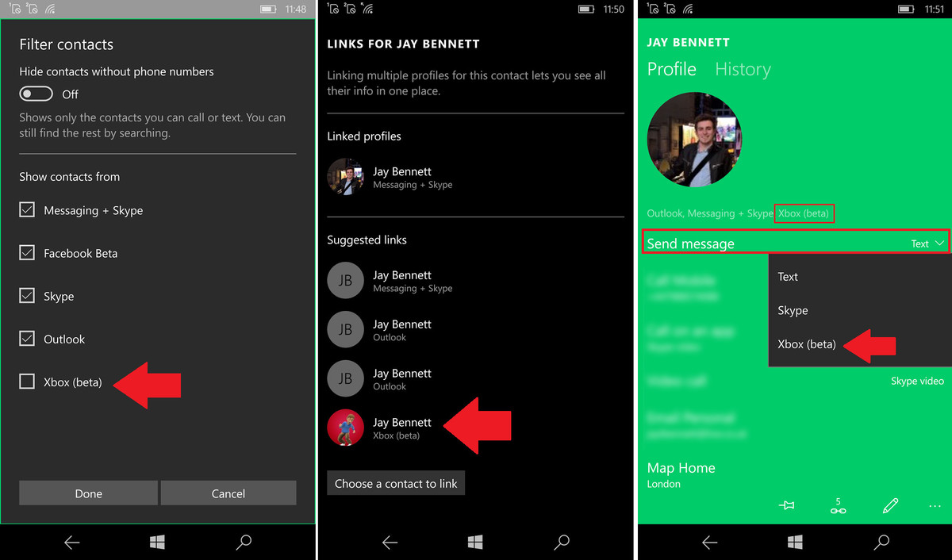The height and width of the screenshot is (560, 952).
Task: Toggle Hide contacts without phone numbers switch
Action: pos(36,94)
